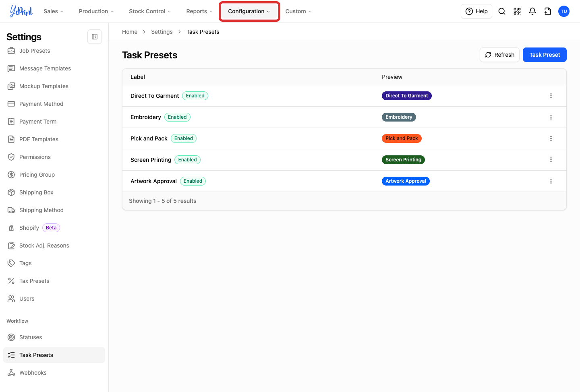Open row actions for Pick and Pack
The image size is (580, 392).
(551, 138)
